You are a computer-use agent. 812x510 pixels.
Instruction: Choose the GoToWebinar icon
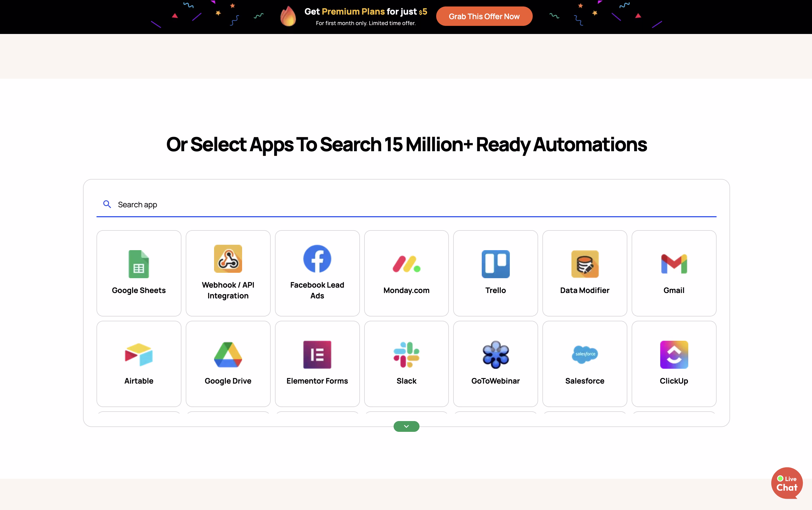pos(495,354)
